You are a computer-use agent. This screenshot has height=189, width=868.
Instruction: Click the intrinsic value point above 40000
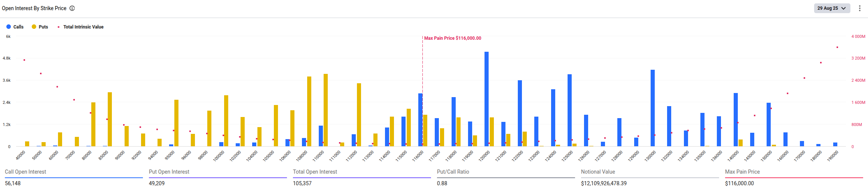coord(24,60)
